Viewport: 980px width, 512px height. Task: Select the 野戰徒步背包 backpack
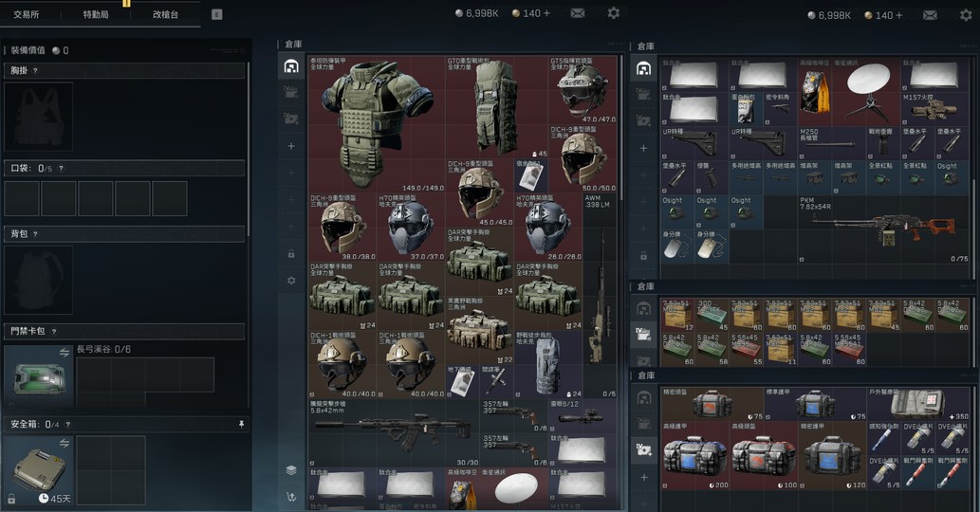[548, 365]
